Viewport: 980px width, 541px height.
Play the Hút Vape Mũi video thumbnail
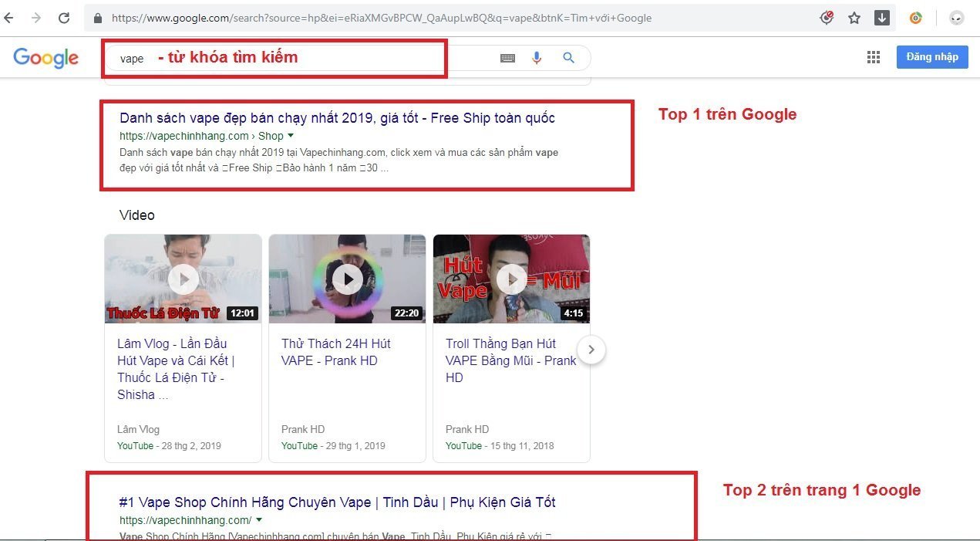click(511, 279)
